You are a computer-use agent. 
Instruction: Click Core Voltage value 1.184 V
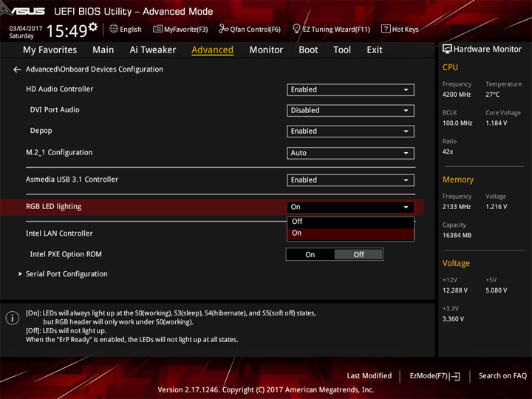coord(497,123)
